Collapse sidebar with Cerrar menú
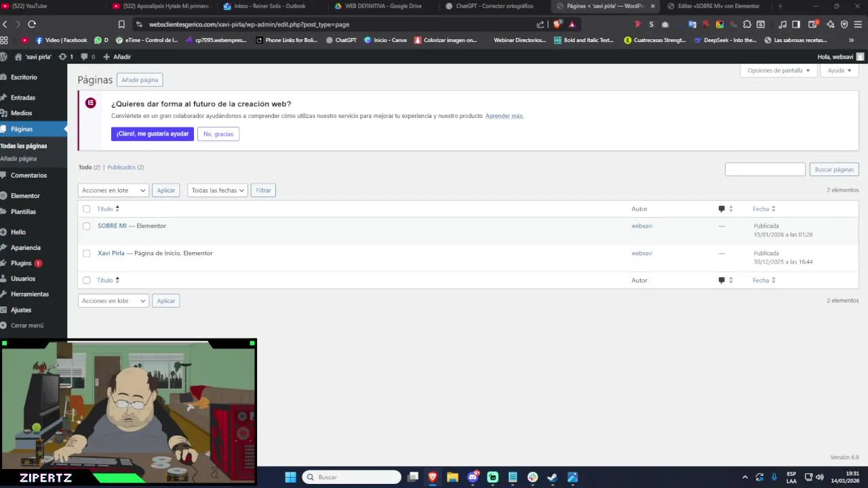Viewport: 868px width, 488px height. pyautogui.click(x=26, y=325)
